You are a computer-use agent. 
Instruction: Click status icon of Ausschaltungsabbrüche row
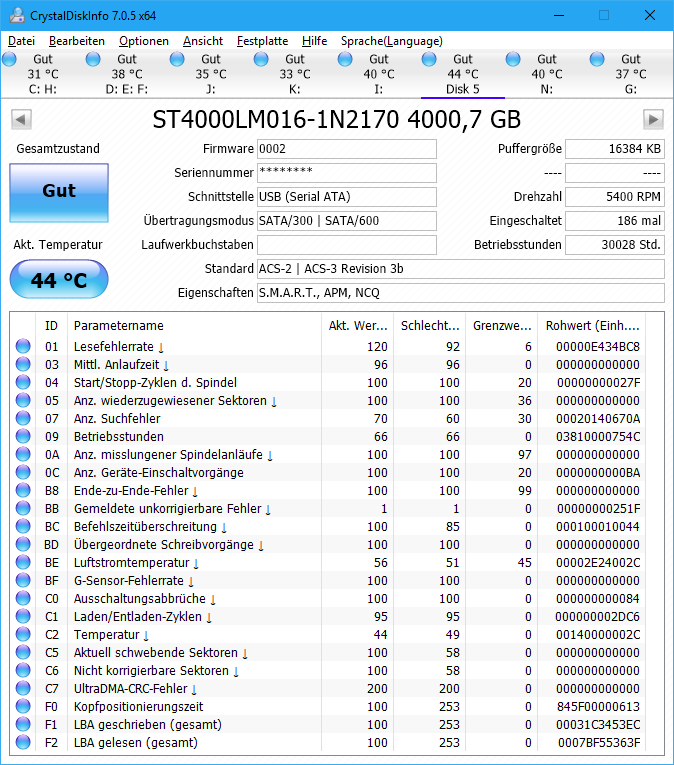click(23, 599)
